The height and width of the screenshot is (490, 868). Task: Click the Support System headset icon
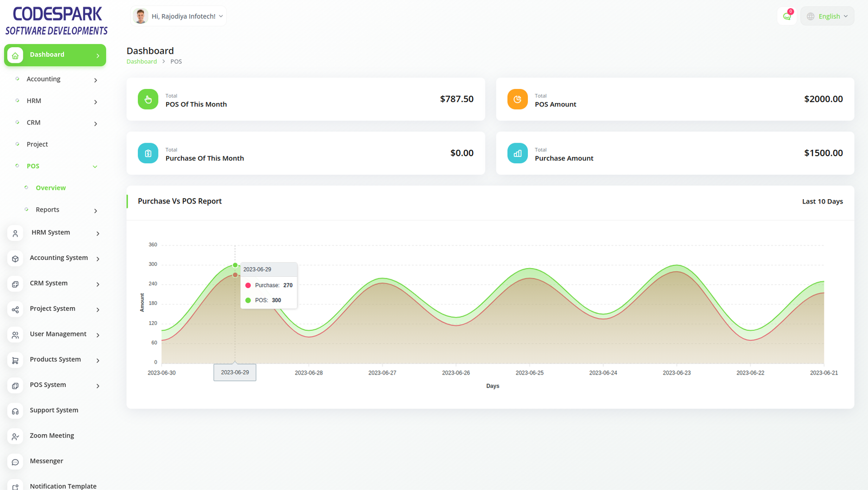[x=15, y=411]
